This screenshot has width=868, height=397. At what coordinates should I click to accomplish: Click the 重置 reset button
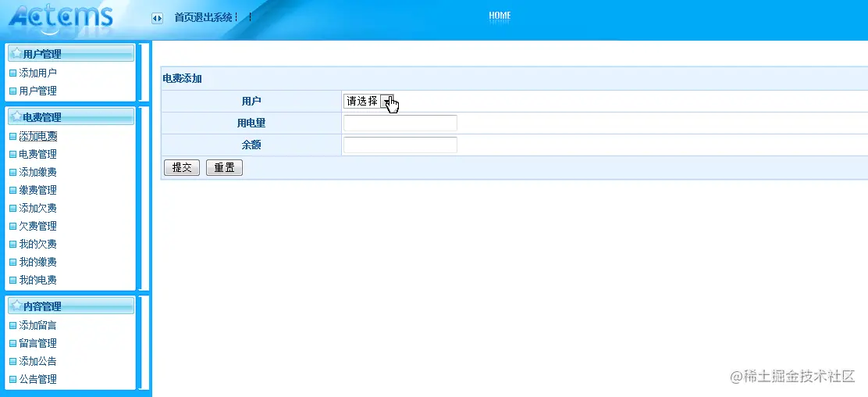point(224,167)
